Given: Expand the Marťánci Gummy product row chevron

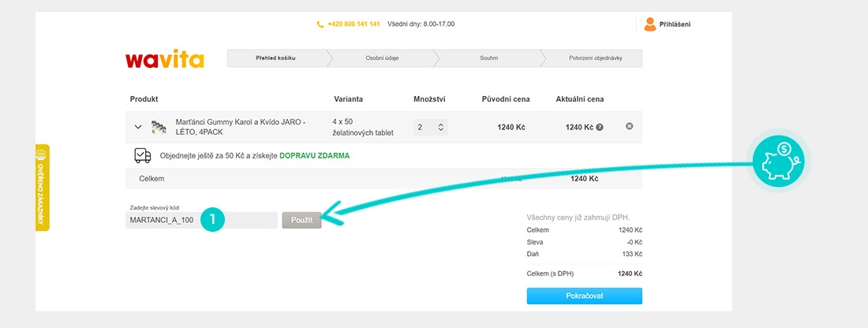Looking at the screenshot, I should point(138,127).
